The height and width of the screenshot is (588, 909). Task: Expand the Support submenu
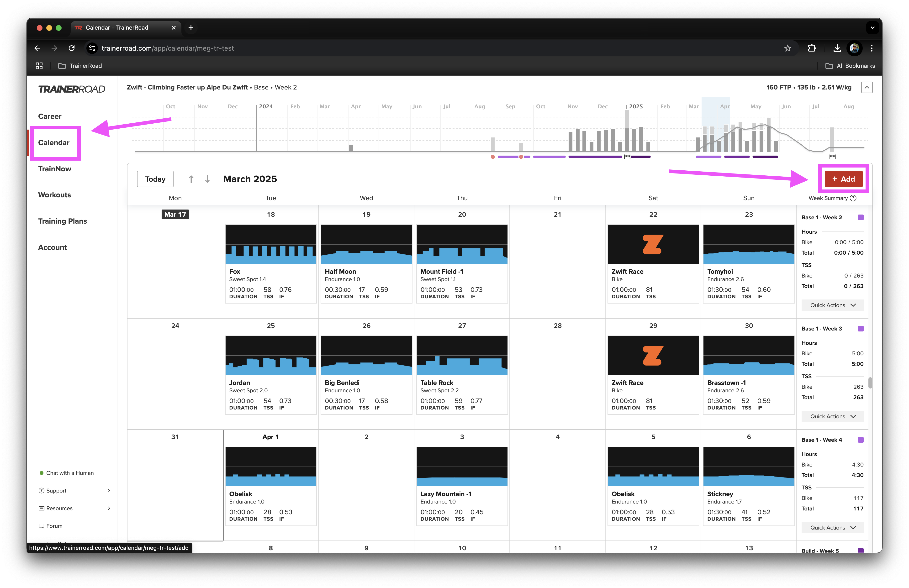109,490
